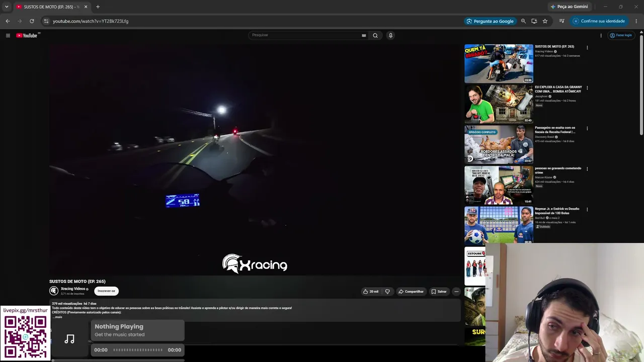The height and width of the screenshot is (362, 644).
Task: Open Neymar Jr. e Endrick video thumbnail
Action: (x=499, y=225)
